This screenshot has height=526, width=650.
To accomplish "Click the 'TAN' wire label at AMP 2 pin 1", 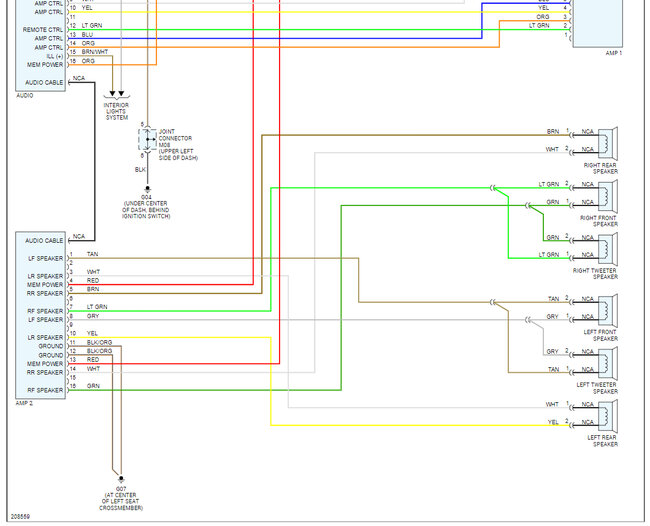I will click(92, 254).
